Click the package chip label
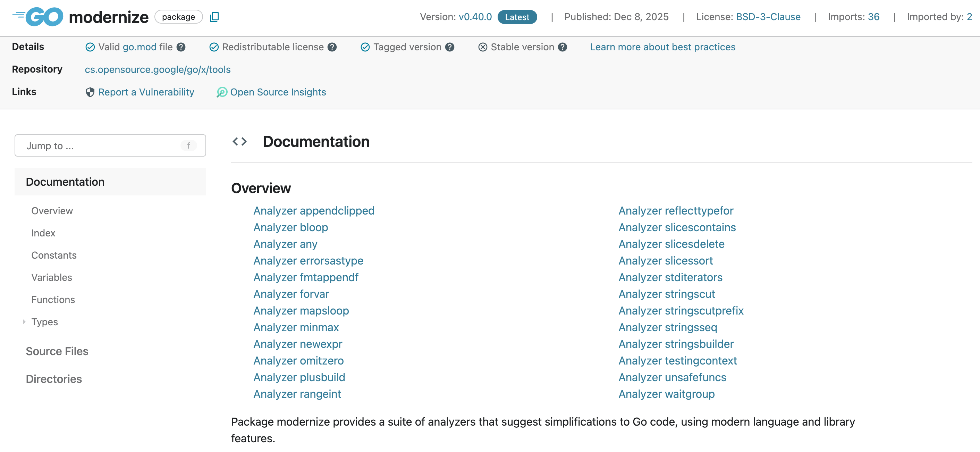 coord(178,17)
